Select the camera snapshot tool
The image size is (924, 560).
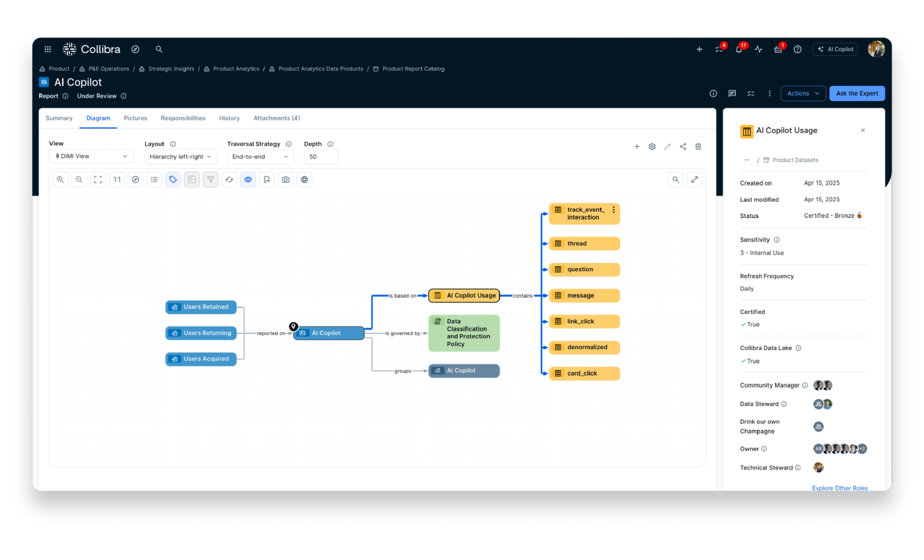point(286,180)
